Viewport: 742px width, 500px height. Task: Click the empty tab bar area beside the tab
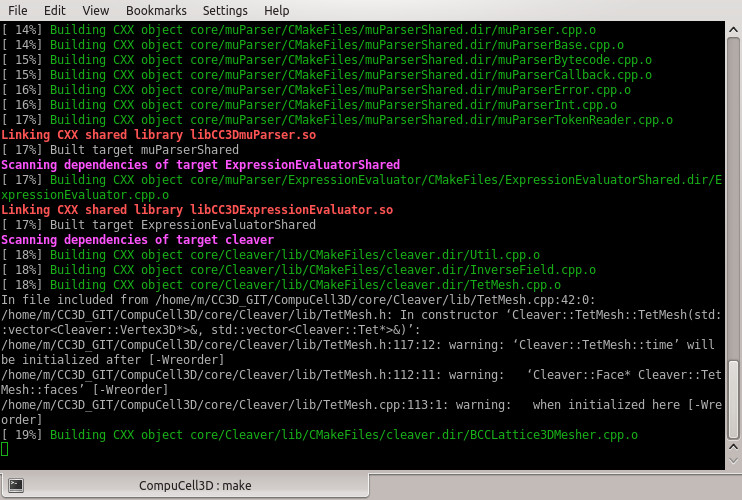click(555, 486)
